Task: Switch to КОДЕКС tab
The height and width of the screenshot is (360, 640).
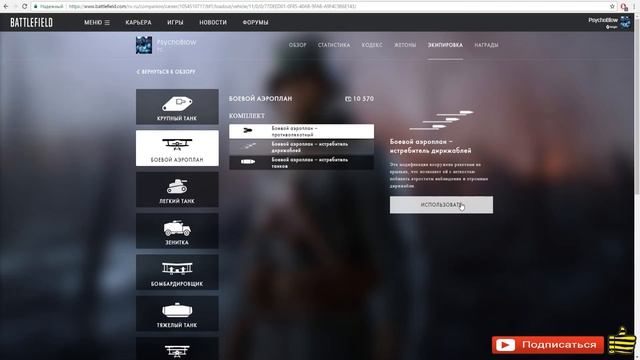Action: click(x=372, y=45)
